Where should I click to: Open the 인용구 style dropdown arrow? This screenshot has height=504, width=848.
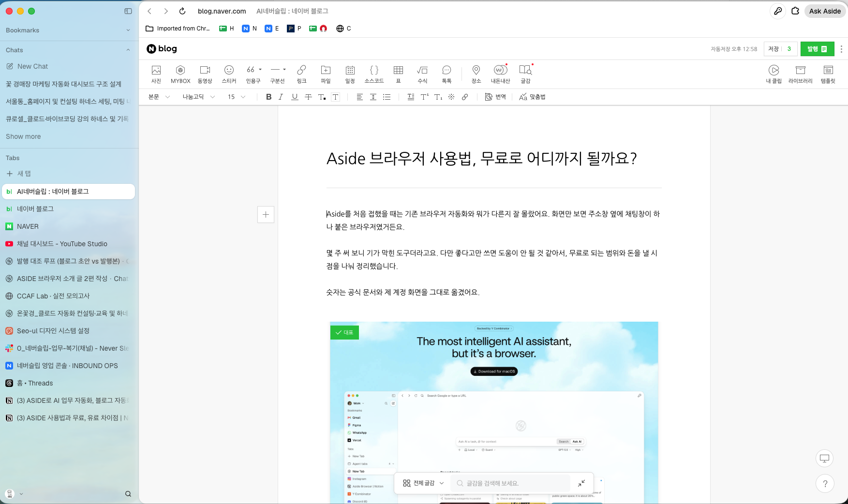tap(260, 70)
